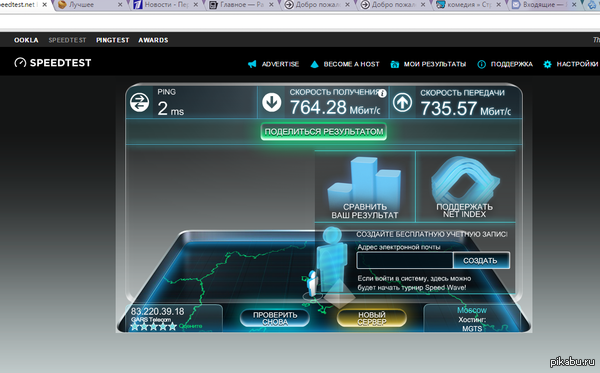Click the ping arrows icon
600x373 pixels.
coord(139,103)
